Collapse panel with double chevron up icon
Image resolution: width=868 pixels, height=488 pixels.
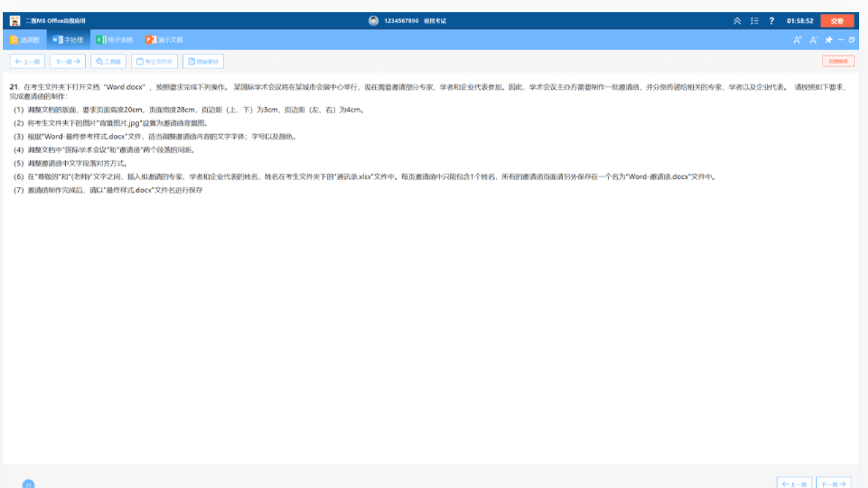(x=737, y=21)
